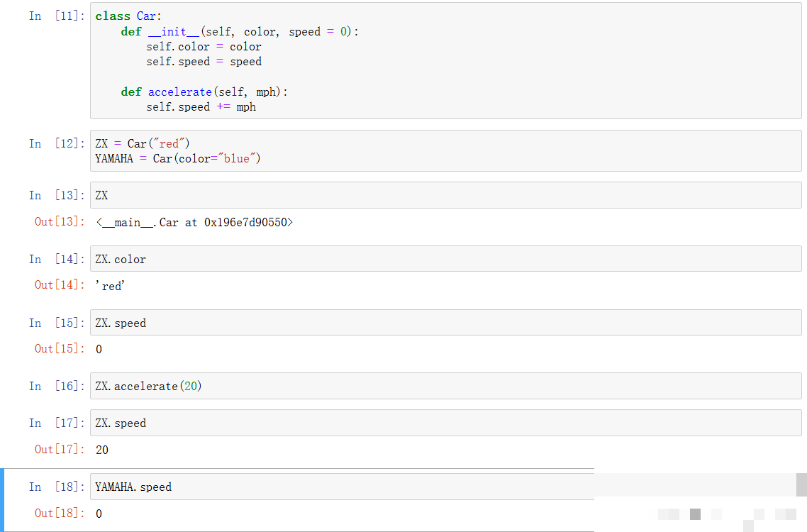Click the output value 20

pos(102,450)
